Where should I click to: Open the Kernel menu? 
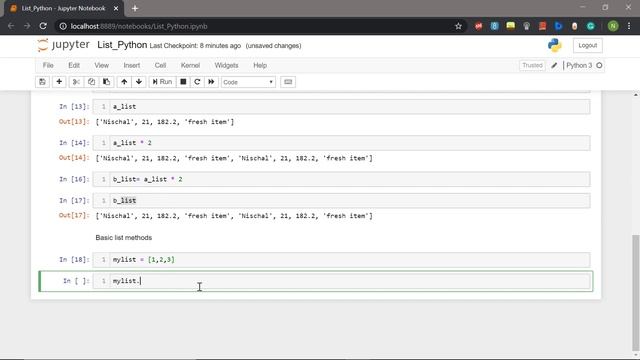[x=190, y=65]
